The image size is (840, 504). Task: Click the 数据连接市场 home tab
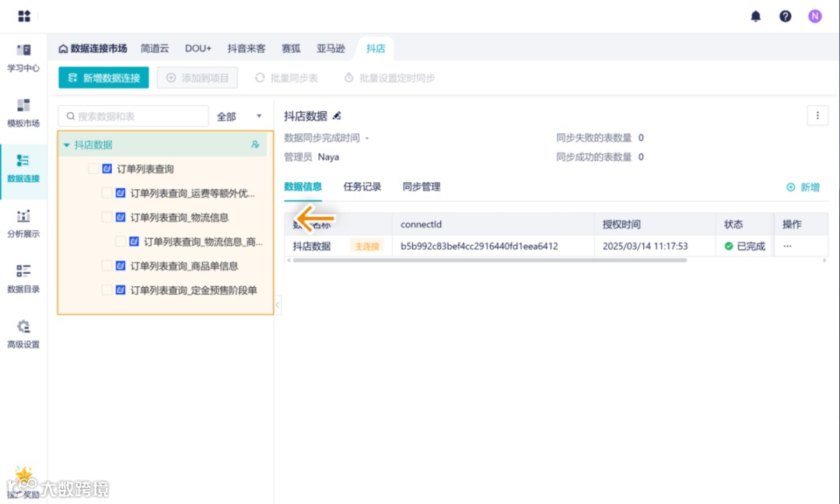click(93, 48)
